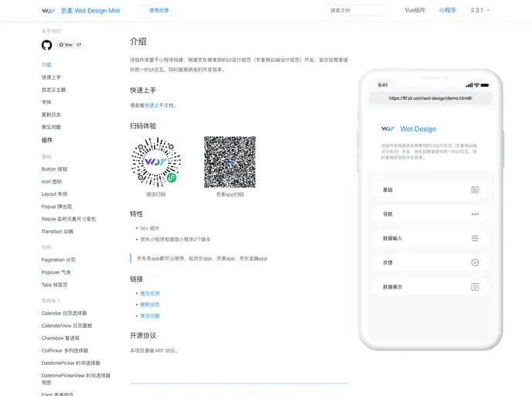Viewport: 532px width, 396px height.
Task: Select Calendar 日历选择器 in sidebar
Action: click(x=63, y=313)
